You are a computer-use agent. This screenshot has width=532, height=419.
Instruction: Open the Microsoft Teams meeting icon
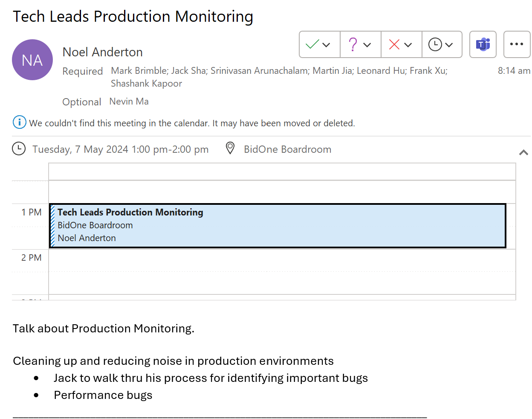click(483, 44)
